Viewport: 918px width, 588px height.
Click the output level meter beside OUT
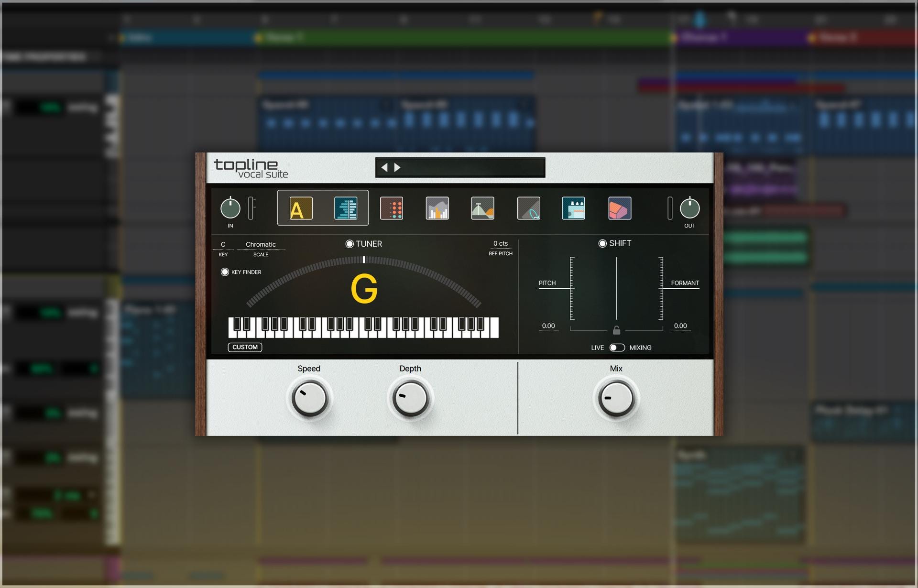(x=670, y=208)
